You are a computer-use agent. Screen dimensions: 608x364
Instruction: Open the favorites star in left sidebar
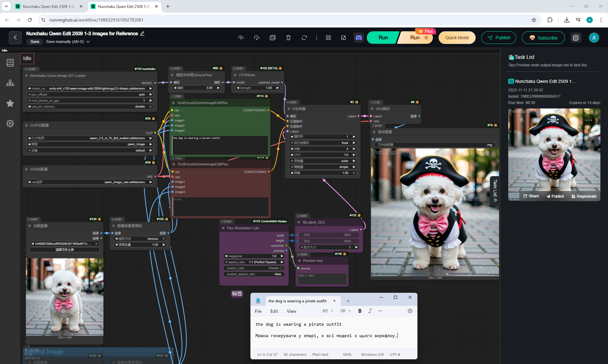point(10,103)
